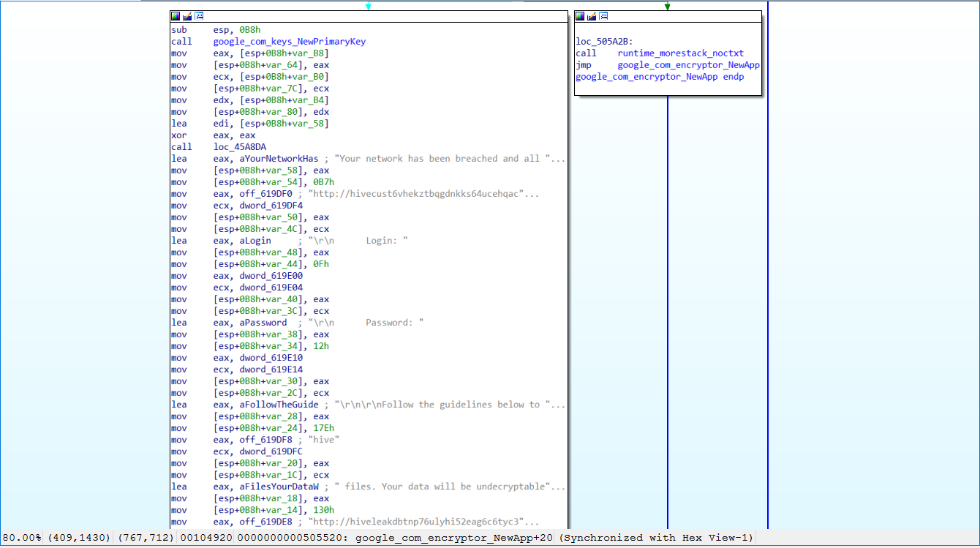Click the edit comment pencil icon on main block
Screen dimensions: 980x548
click(x=187, y=16)
